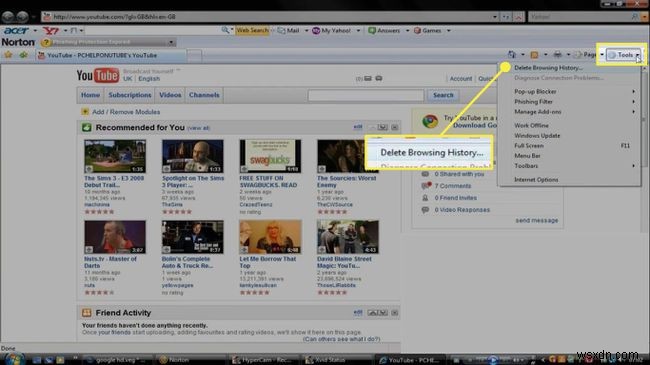This screenshot has height=365, width=650.
Task: Click the Print icon in command bar
Action: pos(558,54)
